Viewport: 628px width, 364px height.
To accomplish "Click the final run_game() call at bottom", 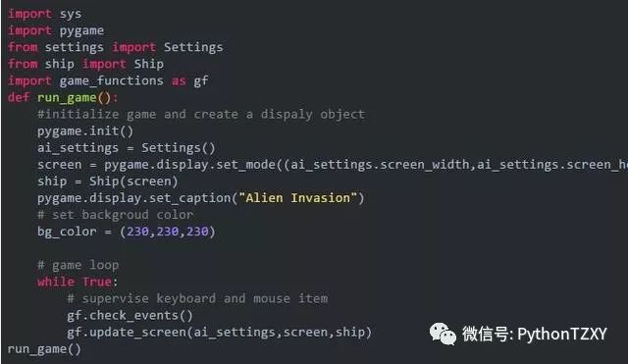I will tap(44, 349).
